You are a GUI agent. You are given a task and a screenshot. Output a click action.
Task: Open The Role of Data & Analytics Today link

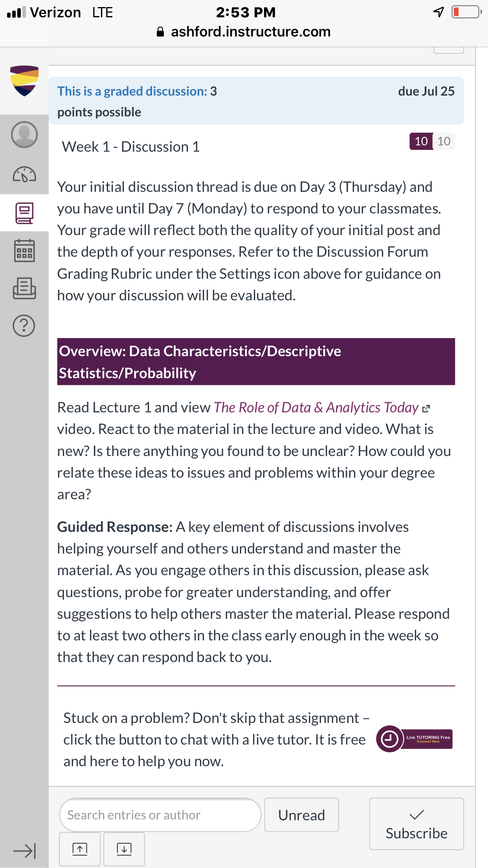(x=316, y=408)
